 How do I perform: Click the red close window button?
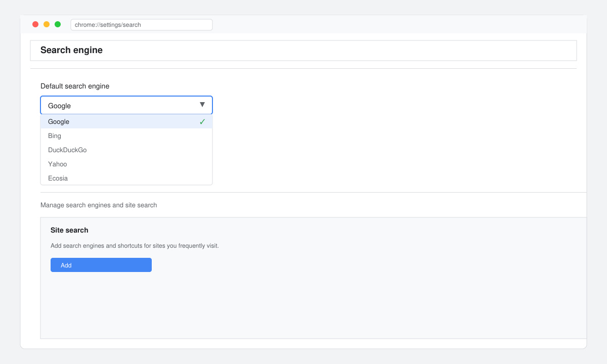tap(35, 24)
